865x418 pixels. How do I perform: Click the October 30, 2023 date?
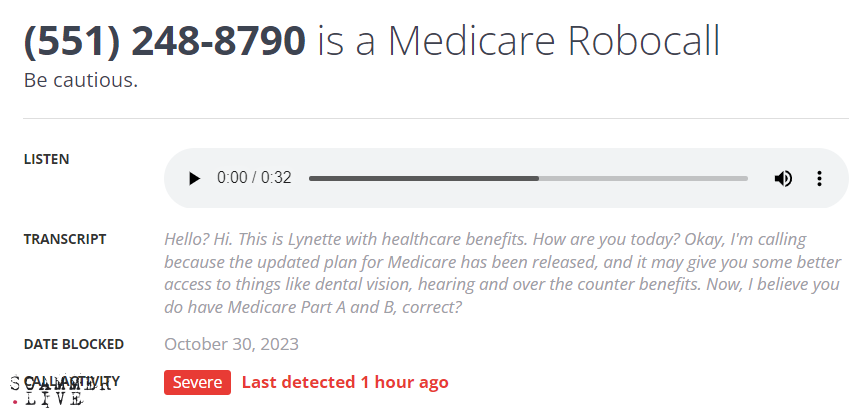(x=231, y=344)
